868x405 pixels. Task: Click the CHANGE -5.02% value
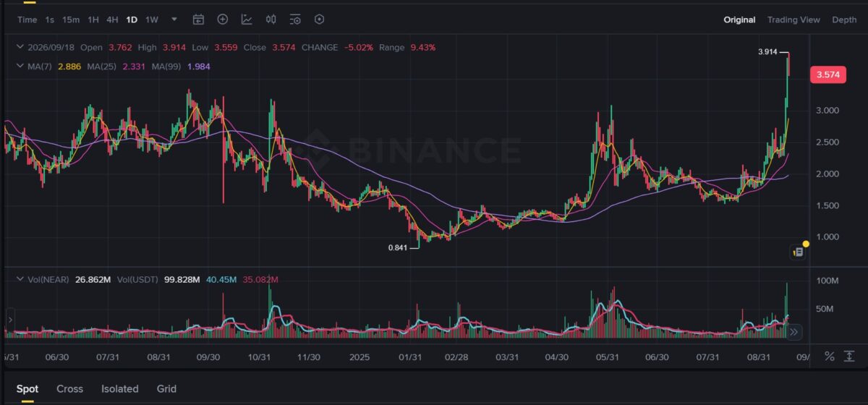coord(359,47)
